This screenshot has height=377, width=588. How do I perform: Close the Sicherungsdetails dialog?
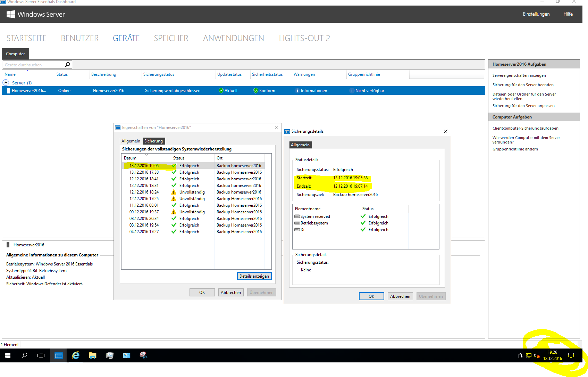click(446, 131)
